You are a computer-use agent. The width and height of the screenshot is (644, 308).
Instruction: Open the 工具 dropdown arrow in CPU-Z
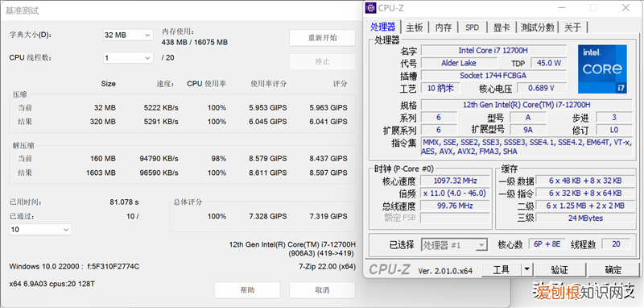click(x=527, y=270)
